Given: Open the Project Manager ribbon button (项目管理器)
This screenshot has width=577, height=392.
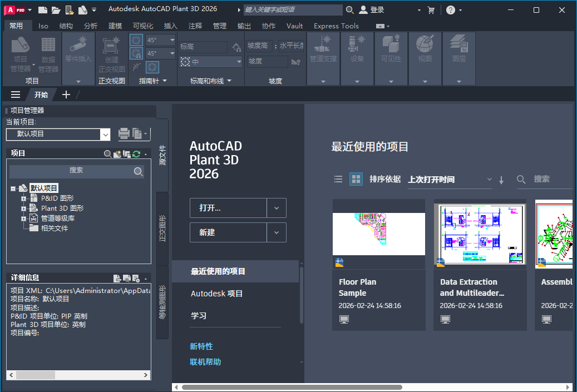Looking at the screenshot, I should point(20,54).
